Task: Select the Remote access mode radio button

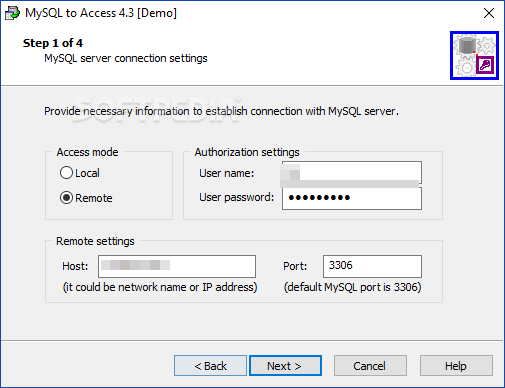Action: [66, 198]
